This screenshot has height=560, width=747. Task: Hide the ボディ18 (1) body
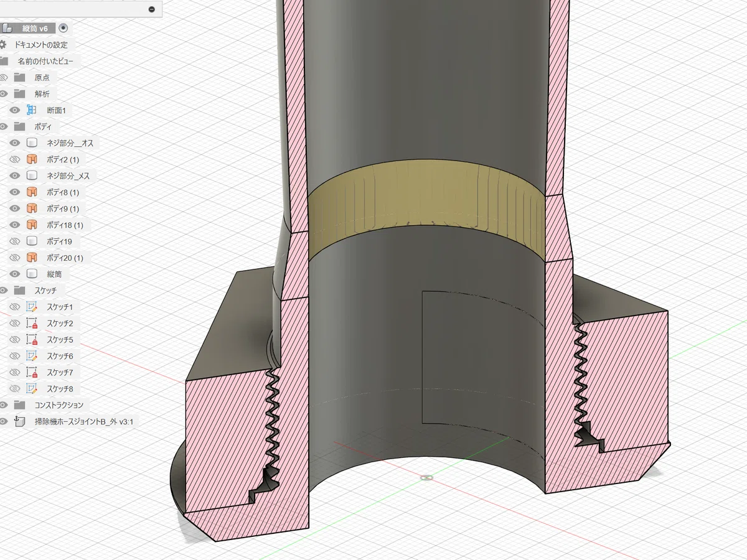(16, 225)
